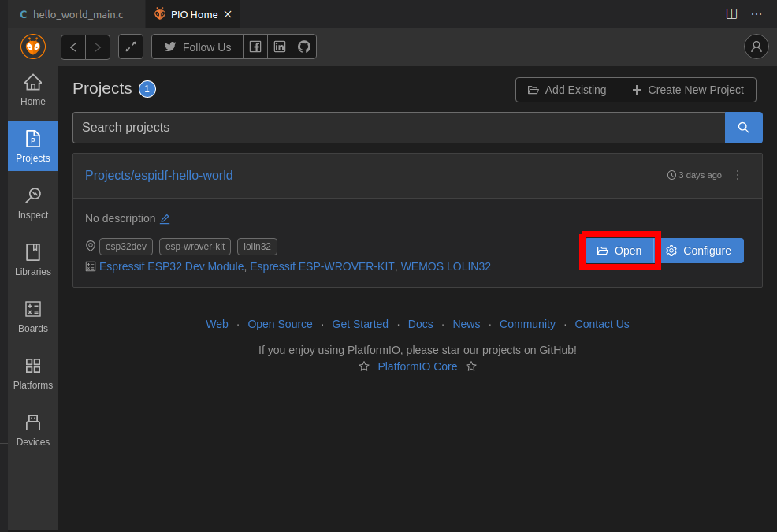Screen dimensions: 777x532
Task: Click the 'No description' text
Action: (121, 218)
